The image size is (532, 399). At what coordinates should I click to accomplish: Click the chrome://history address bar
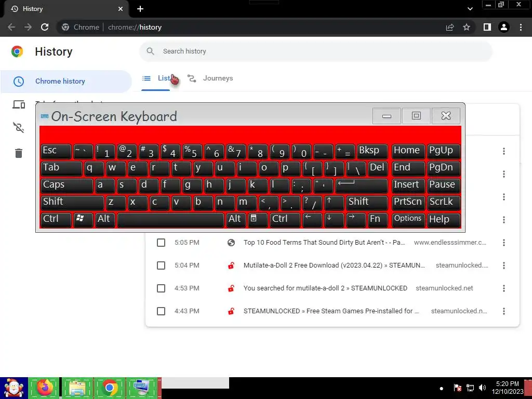[251, 27]
